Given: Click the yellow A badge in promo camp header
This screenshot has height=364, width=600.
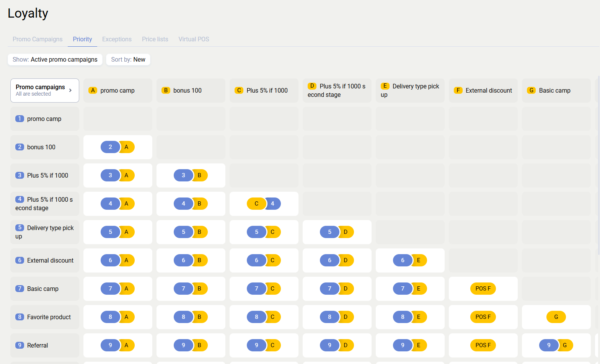Looking at the screenshot, I should pos(93,90).
